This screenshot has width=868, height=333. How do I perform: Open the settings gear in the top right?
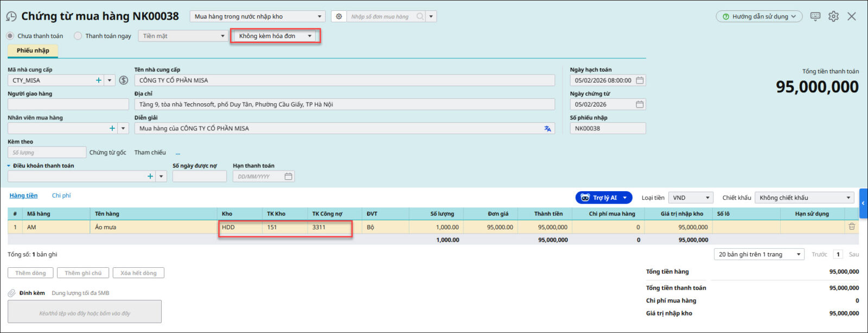tap(833, 16)
